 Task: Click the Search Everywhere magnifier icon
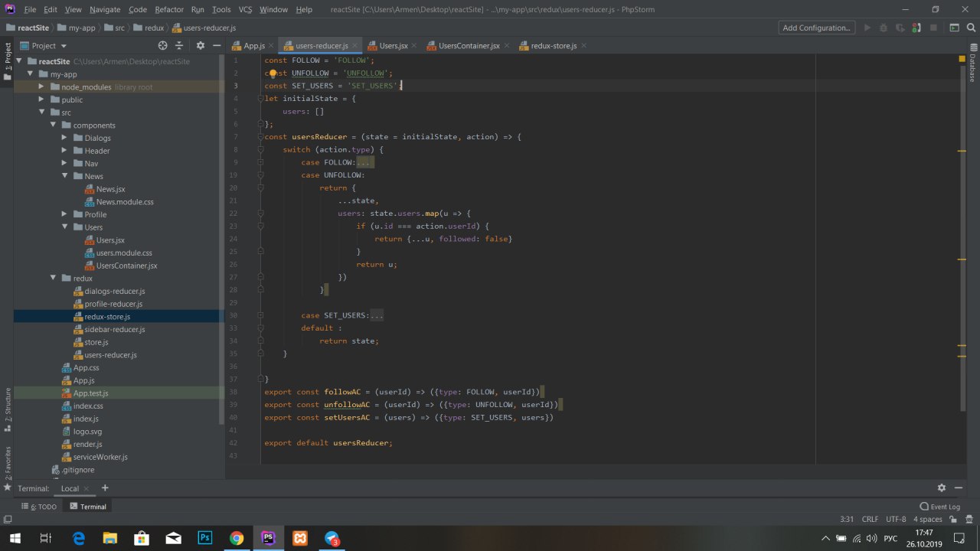click(x=972, y=28)
